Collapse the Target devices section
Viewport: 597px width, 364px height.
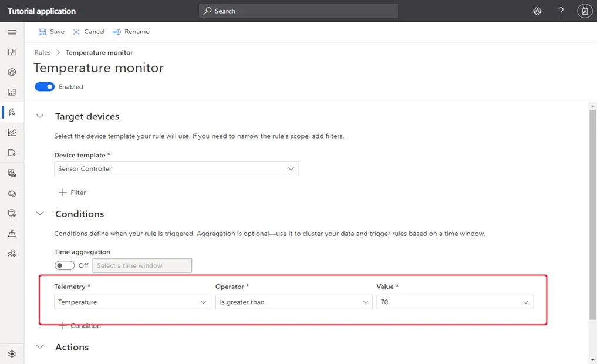click(x=40, y=116)
